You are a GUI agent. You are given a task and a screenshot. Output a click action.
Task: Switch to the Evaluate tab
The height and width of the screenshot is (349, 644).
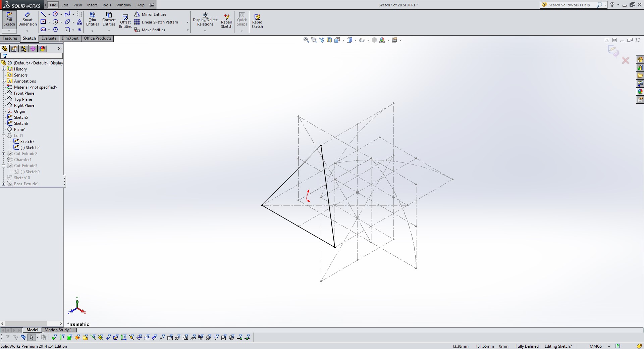point(49,38)
